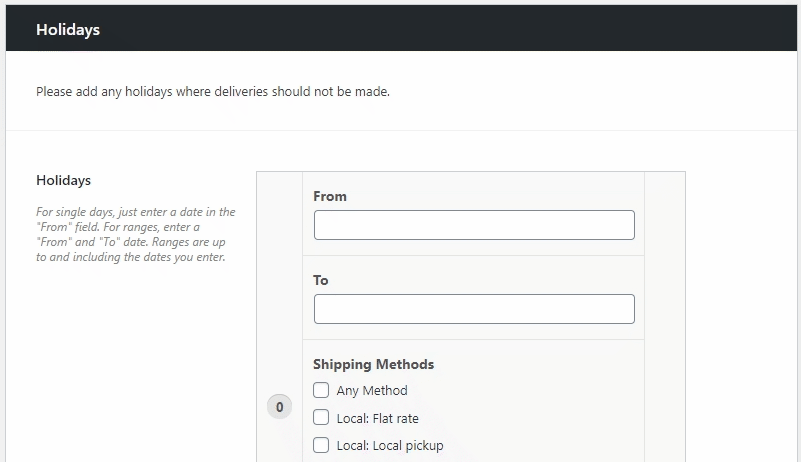Check the Local: Local pickup checkbox
This screenshot has height=462, width=801.
(321, 445)
